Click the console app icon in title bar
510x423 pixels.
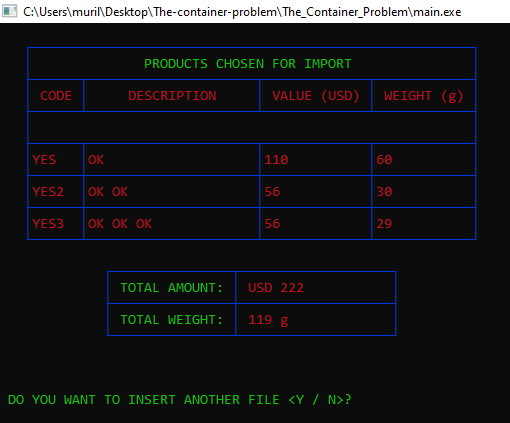pyautogui.click(x=9, y=12)
